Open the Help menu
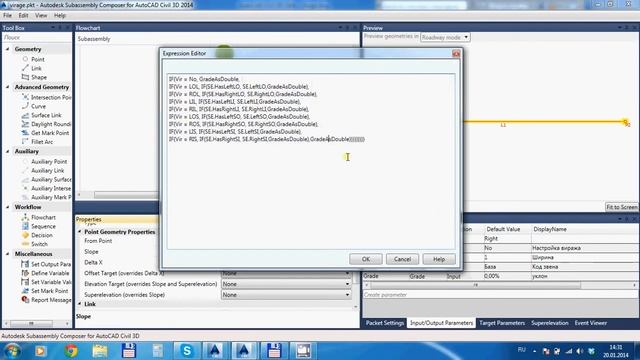The width and height of the screenshot is (640, 360). click(x=60, y=16)
